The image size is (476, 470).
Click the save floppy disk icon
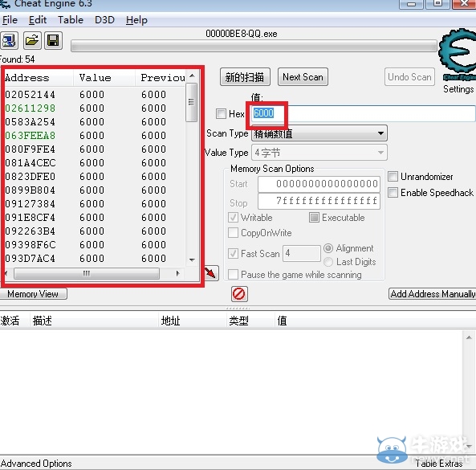click(x=54, y=40)
